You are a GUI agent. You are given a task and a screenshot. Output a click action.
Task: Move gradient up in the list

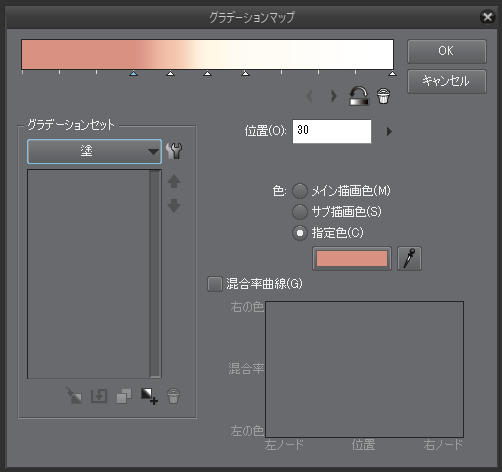174,182
